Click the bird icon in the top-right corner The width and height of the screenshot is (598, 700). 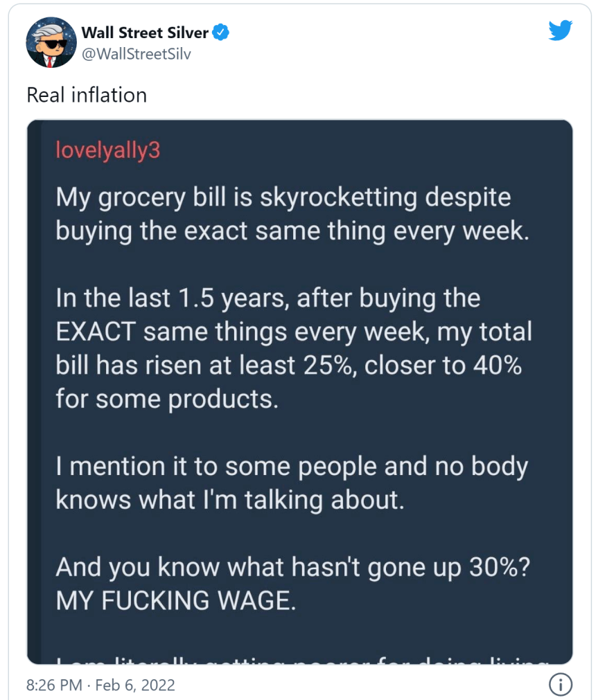click(x=561, y=30)
